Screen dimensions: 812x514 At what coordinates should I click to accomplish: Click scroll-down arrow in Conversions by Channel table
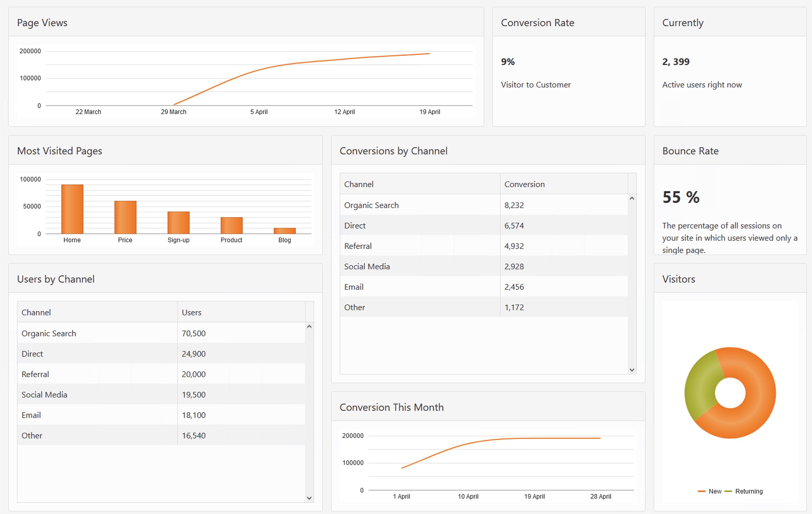pos(632,370)
